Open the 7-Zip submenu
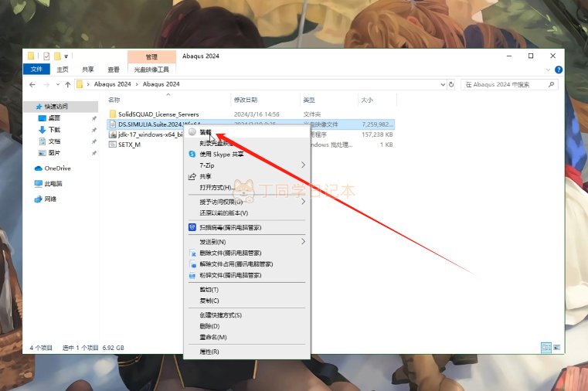Screen dimensions: 588x391 tap(206, 165)
